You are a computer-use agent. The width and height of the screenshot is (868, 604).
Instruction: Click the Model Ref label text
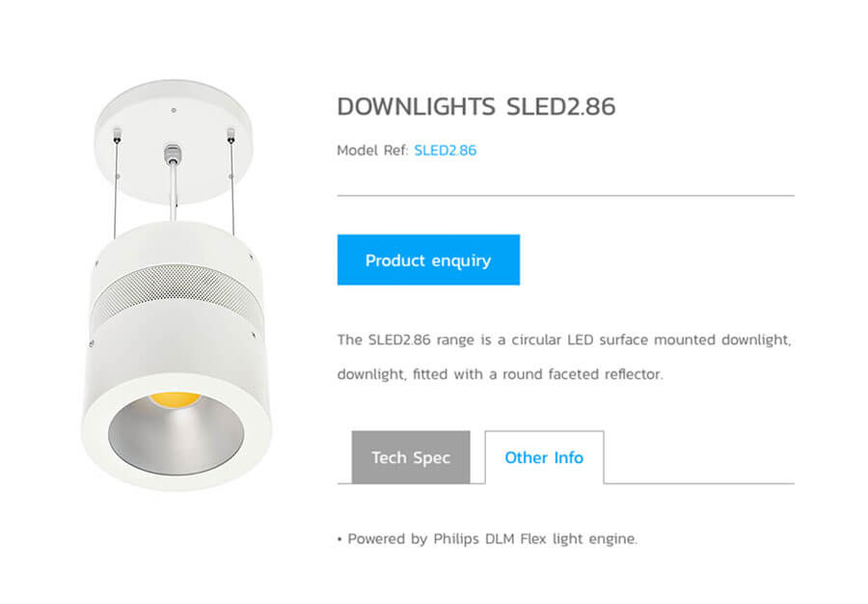pyautogui.click(x=372, y=151)
